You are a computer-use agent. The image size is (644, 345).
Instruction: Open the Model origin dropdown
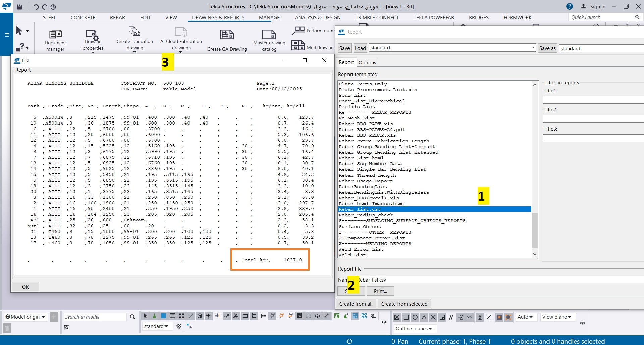click(x=25, y=317)
